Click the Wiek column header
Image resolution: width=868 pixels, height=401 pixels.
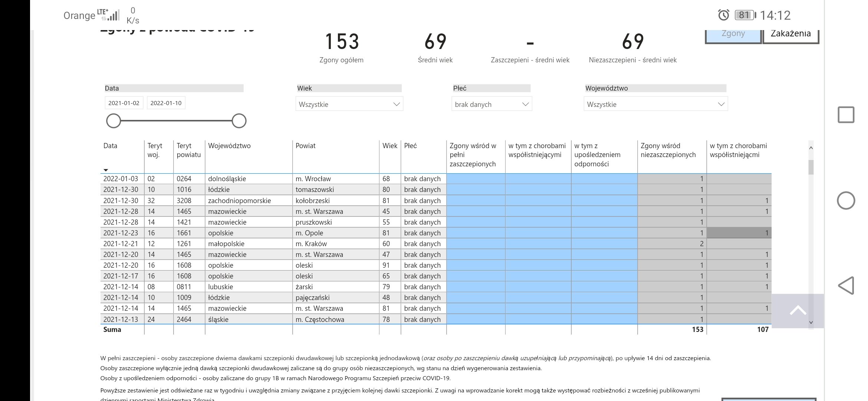[x=389, y=146]
